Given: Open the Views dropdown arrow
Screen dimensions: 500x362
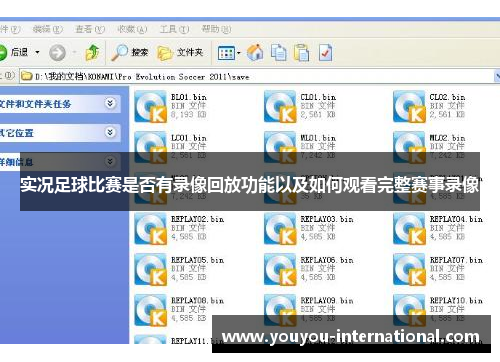Looking at the screenshot, I should [239, 53].
